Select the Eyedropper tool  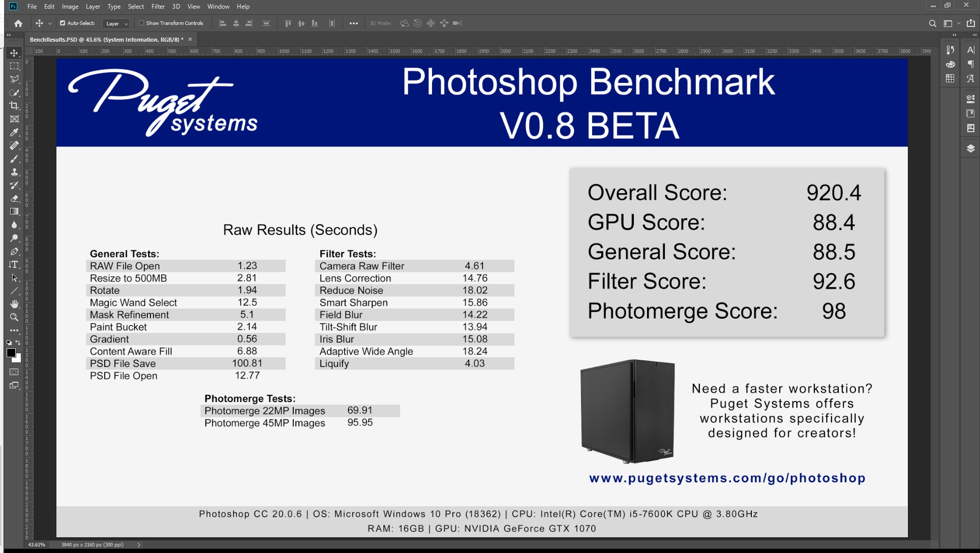(14, 132)
